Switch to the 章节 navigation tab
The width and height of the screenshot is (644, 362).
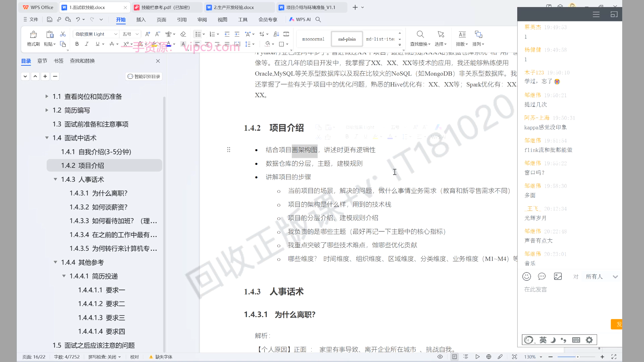42,61
